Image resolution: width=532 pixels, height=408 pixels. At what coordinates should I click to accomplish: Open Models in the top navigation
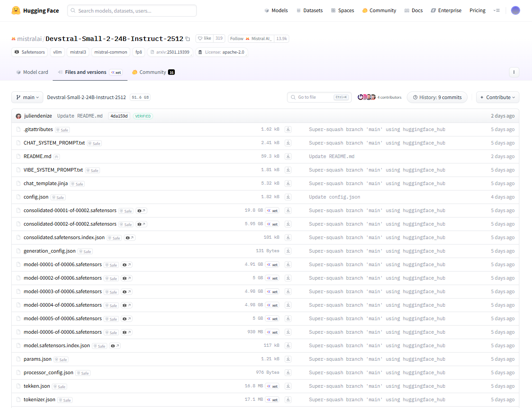[276, 10]
